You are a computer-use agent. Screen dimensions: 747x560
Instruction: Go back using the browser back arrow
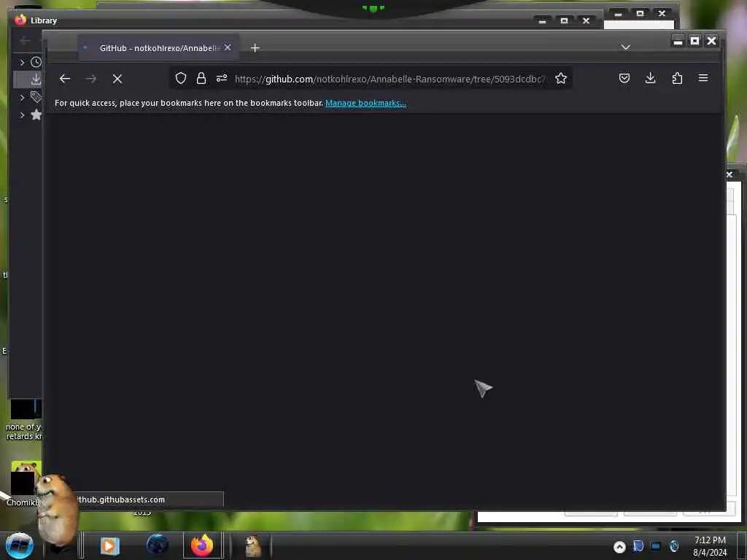pos(65,79)
